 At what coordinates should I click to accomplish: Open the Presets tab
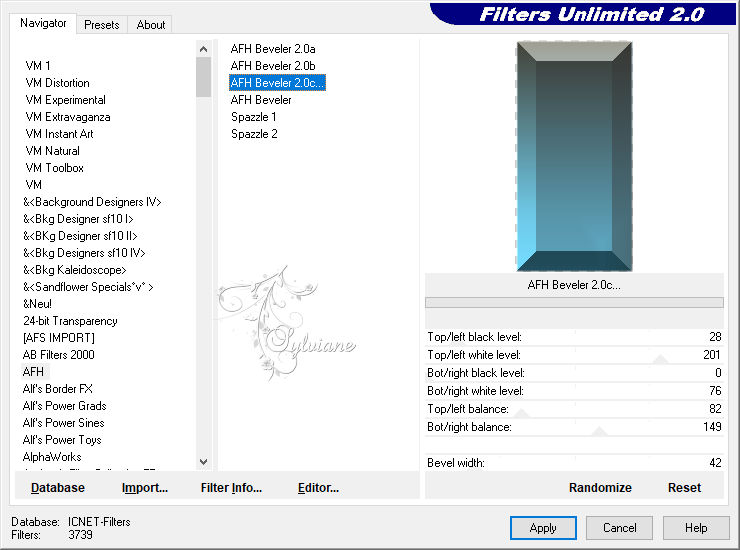coord(101,25)
